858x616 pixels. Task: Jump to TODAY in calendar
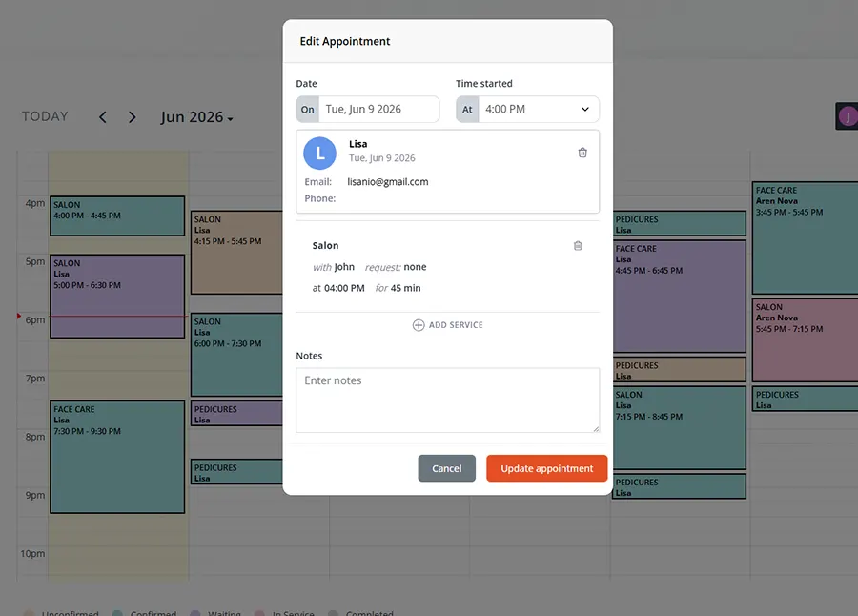(x=45, y=116)
